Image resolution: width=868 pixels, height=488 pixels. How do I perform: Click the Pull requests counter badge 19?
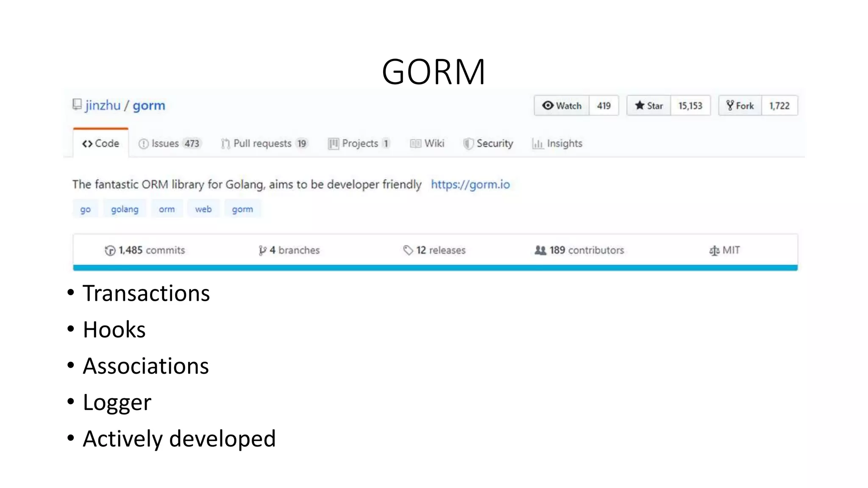(302, 144)
